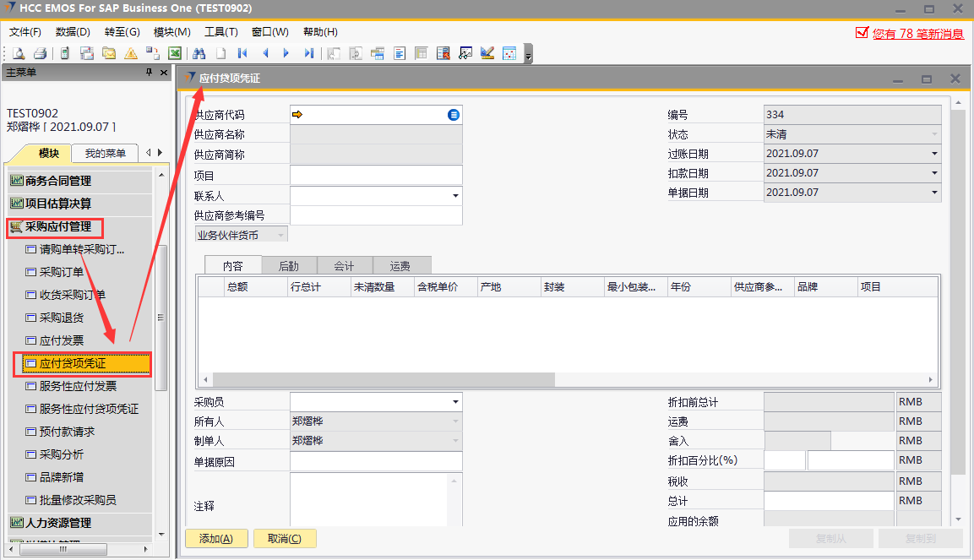Export to Excel via green toolbar icon
The height and width of the screenshot is (560, 974).
(x=174, y=53)
